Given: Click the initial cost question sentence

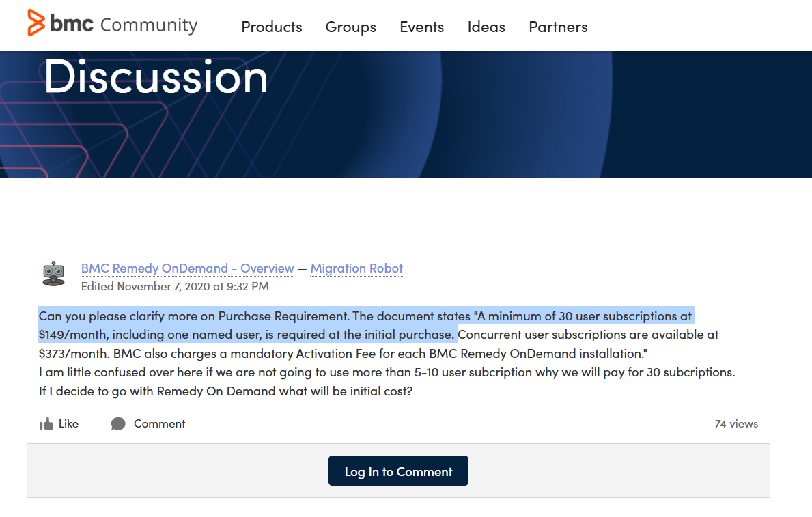Looking at the screenshot, I should [225, 392].
